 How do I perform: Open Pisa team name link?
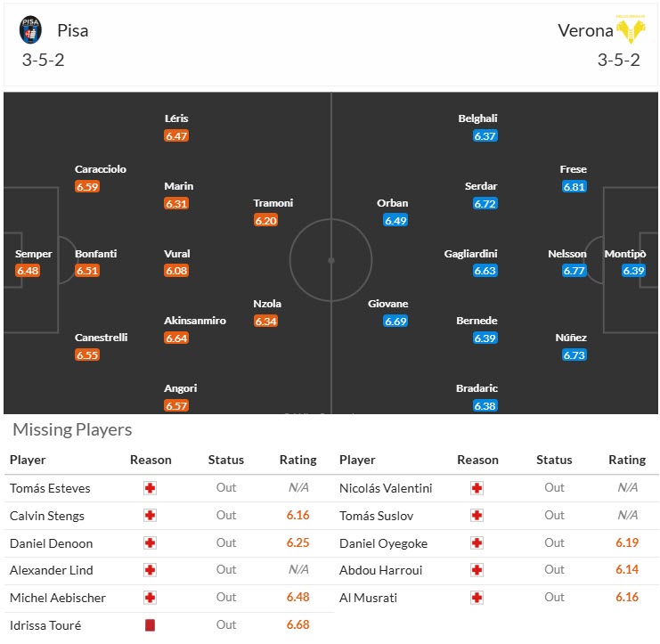click(x=73, y=30)
